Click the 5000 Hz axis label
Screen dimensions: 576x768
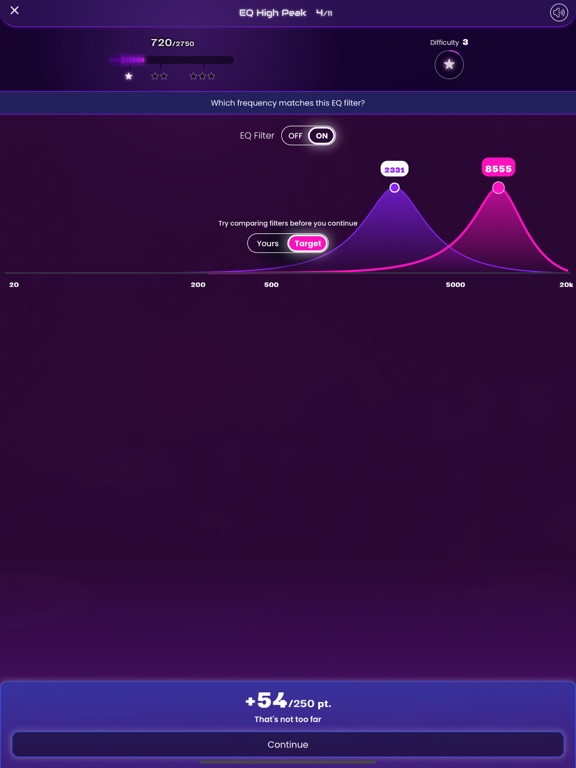click(456, 285)
